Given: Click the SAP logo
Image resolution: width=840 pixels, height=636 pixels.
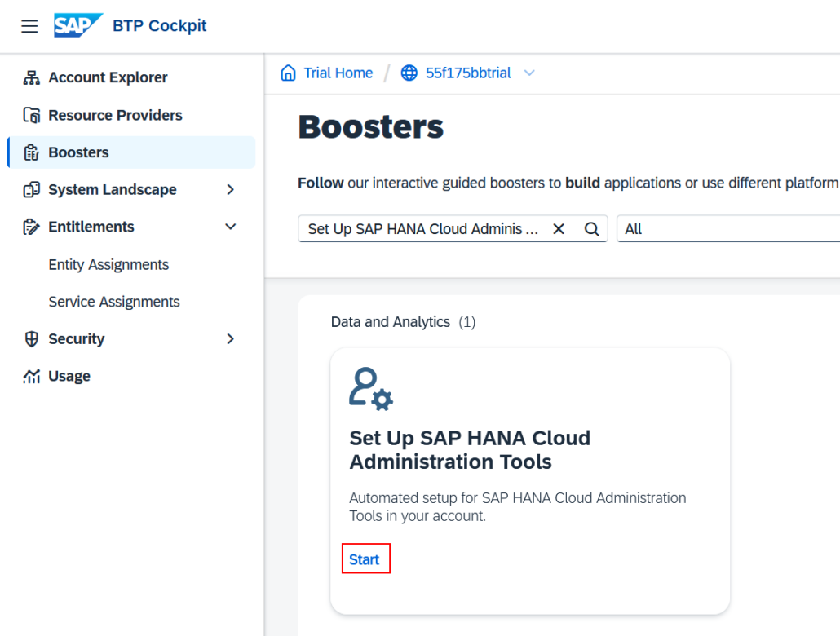Looking at the screenshot, I should pyautogui.click(x=77, y=25).
